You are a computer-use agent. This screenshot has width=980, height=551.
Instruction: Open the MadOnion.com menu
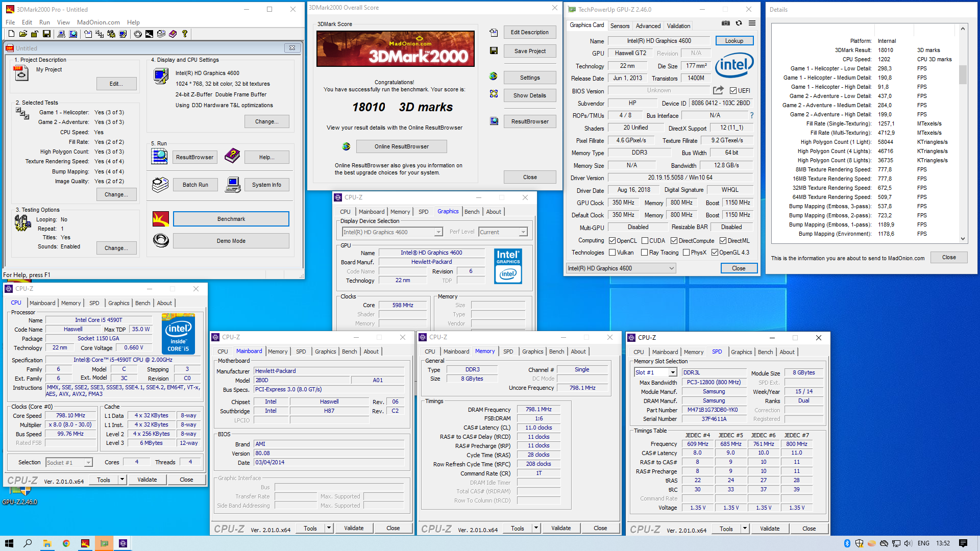[98, 22]
